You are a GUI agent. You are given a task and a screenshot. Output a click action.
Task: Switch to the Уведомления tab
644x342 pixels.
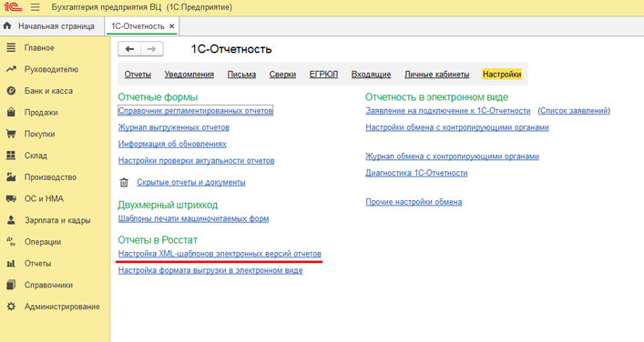(189, 75)
